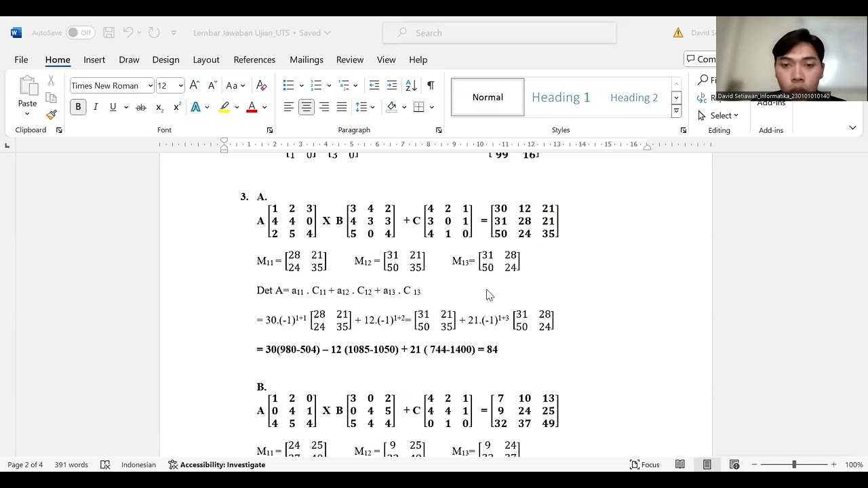Align text right
The width and height of the screenshot is (868, 488).
tap(324, 107)
